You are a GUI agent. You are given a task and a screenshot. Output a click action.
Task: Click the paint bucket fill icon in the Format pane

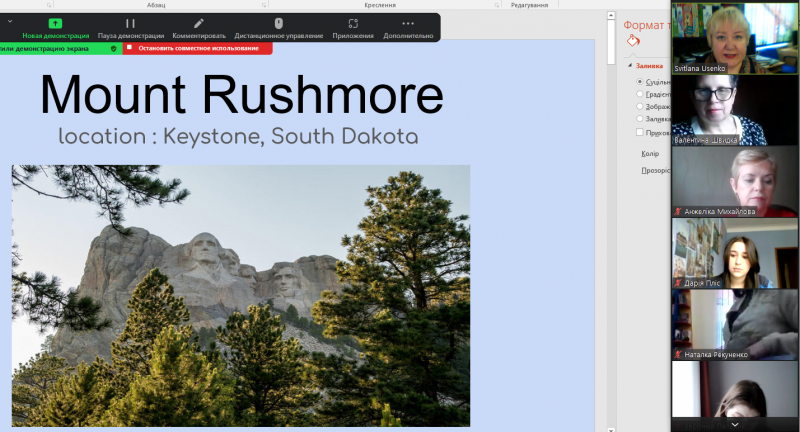click(633, 41)
